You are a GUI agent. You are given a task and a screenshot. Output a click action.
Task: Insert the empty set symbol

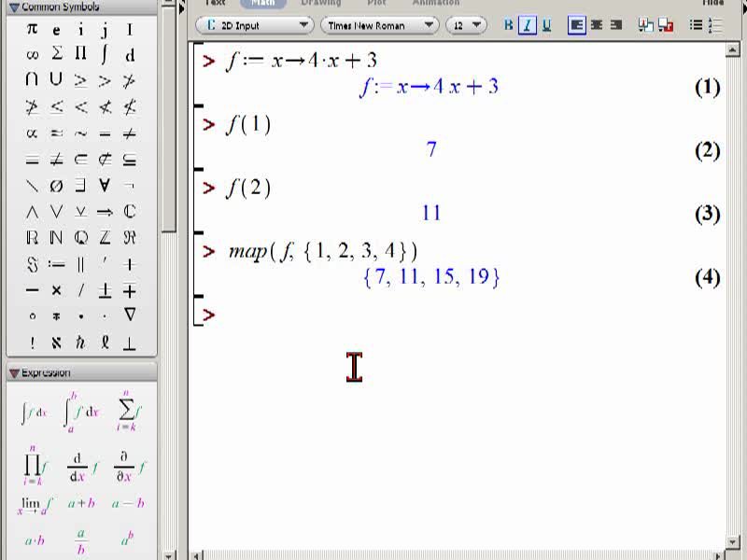tap(56, 186)
